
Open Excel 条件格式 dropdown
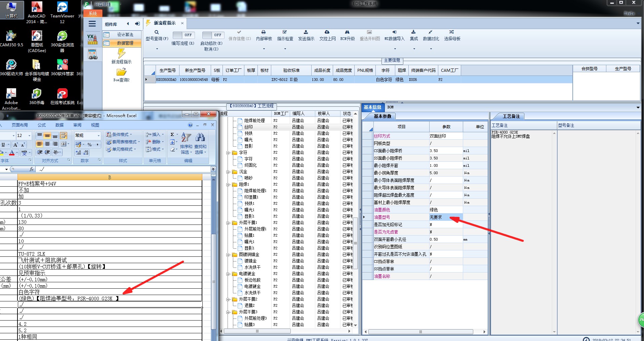pos(119,135)
